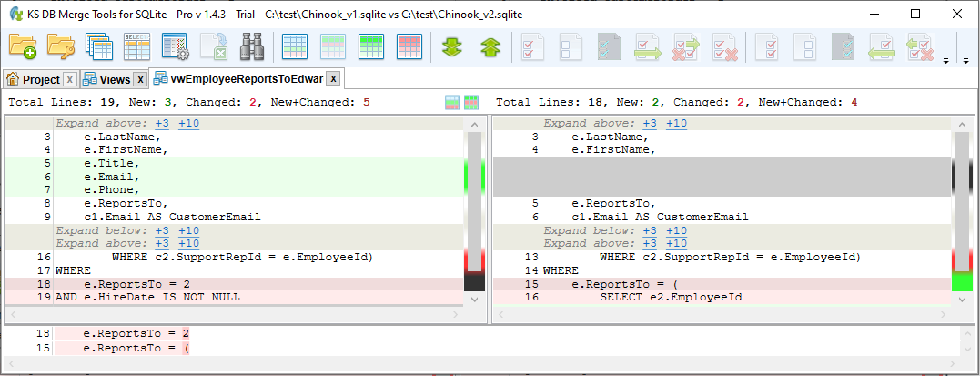
Task: Select the e.Title, line in left pane
Action: tap(235, 164)
